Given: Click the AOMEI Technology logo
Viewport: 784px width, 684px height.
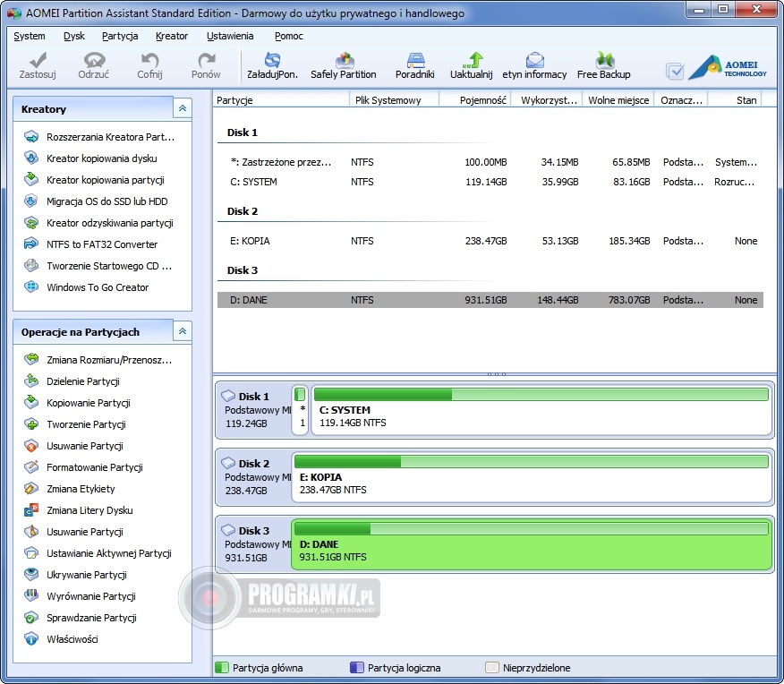Looking at the screenshot, I should pos(728,67).
